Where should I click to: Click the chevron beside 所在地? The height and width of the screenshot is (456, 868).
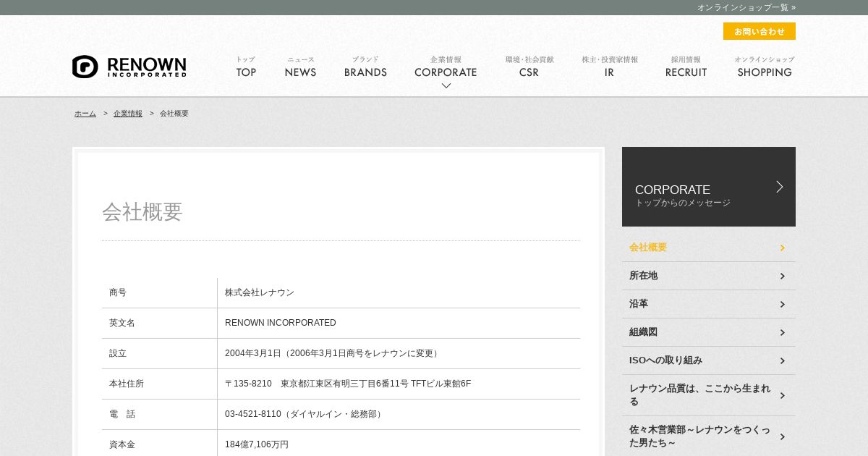point(783,276)
